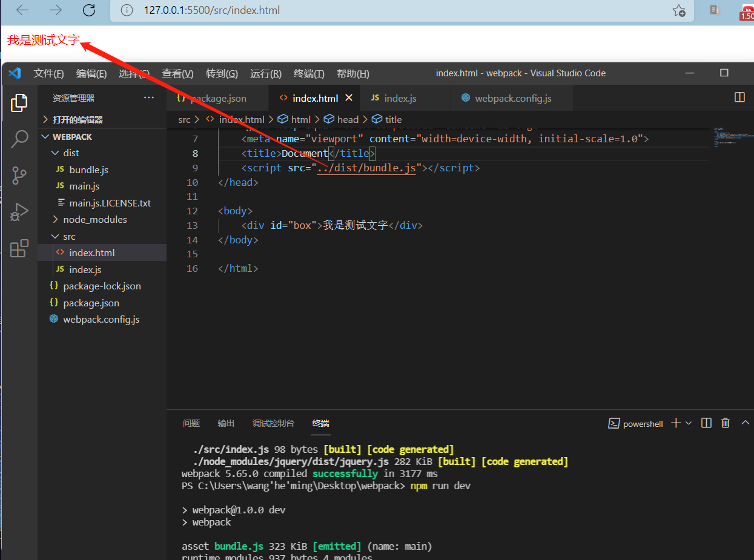This screenshot has height=560, width=754.
Task: Click the index.html breadcrumb segment
Action: coord(242,120)
